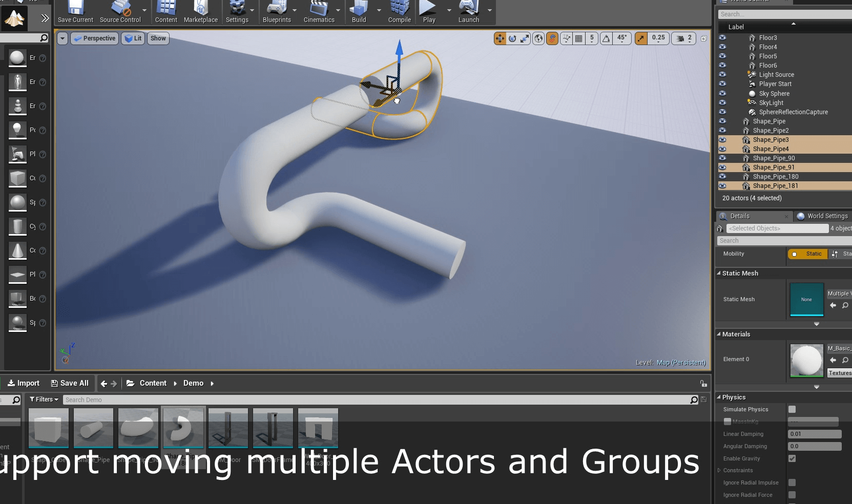Click Details search field
852x504 pixels.
[x=784, y=241]
